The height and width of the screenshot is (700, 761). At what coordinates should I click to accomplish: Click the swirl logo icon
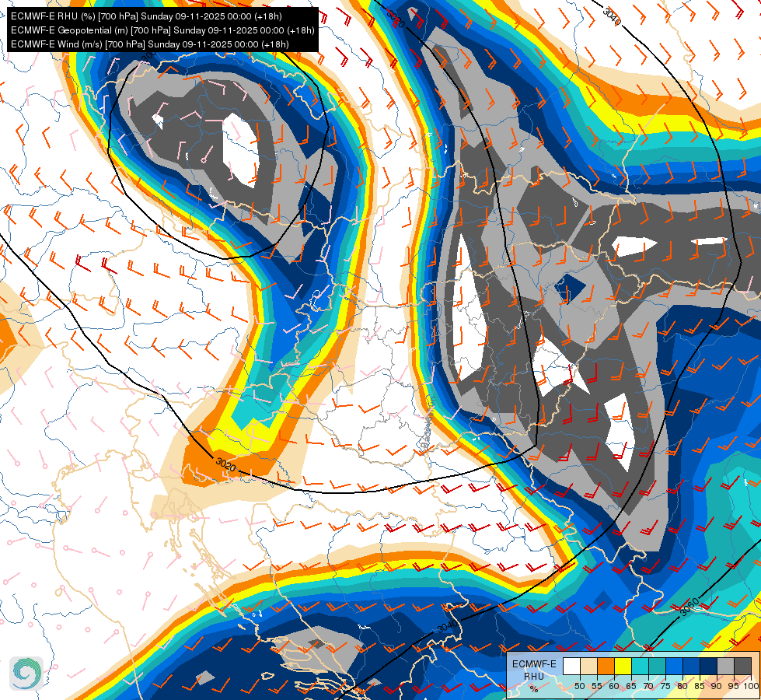coord(26,673)
